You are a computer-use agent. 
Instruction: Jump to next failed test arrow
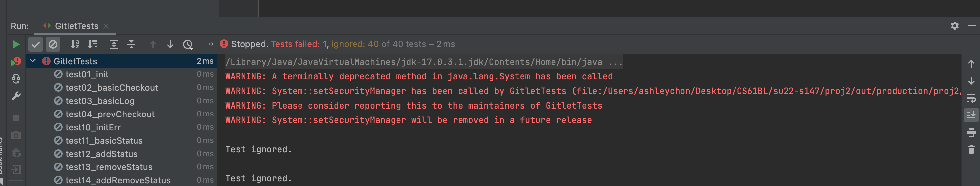coord(170,44)
